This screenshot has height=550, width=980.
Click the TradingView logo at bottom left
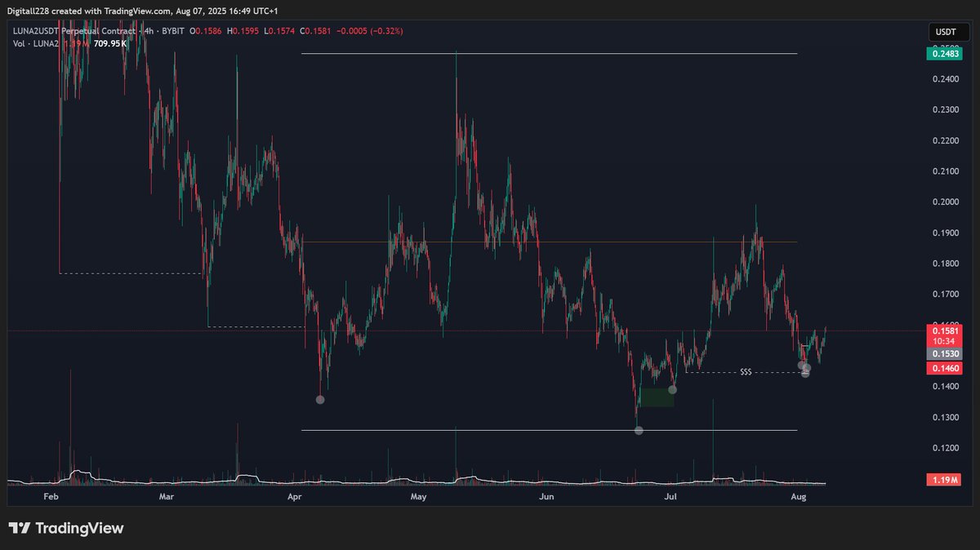point(66,528)
